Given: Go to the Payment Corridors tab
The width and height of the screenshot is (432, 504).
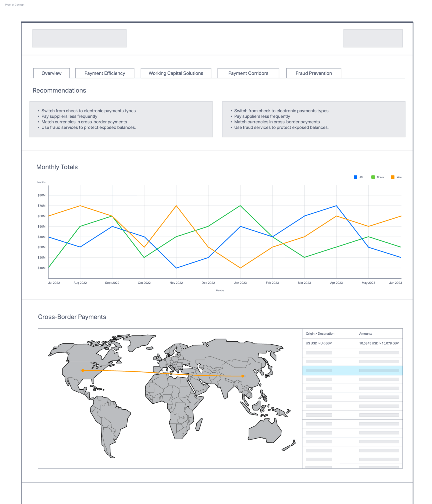Looking at the screenshot, I should [x=248, y=73].
